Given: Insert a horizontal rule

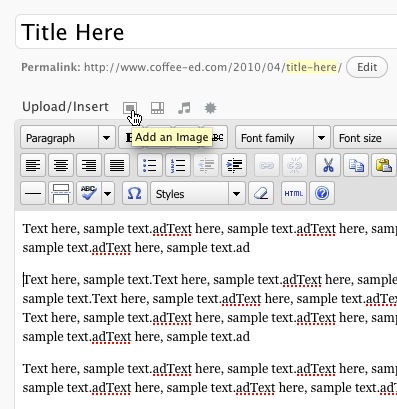Looking at the screenshot, I should pos(33,193).
